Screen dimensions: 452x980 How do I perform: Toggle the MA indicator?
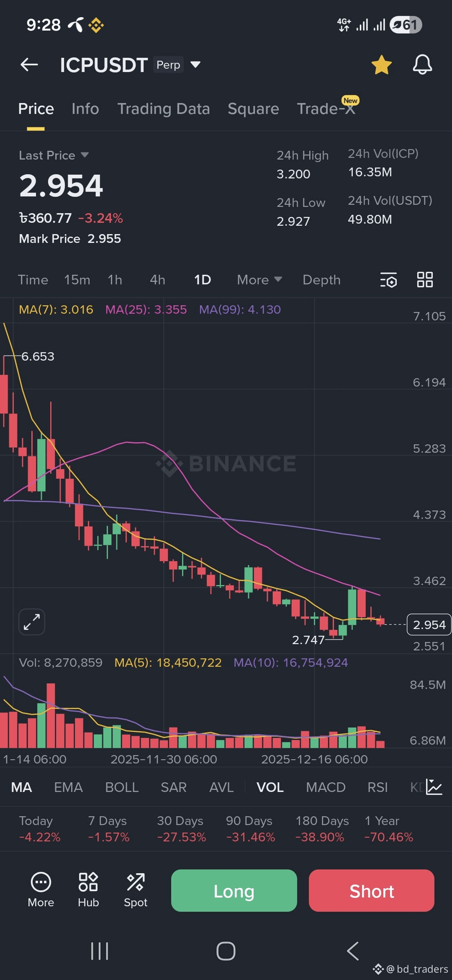pos(22,787)
